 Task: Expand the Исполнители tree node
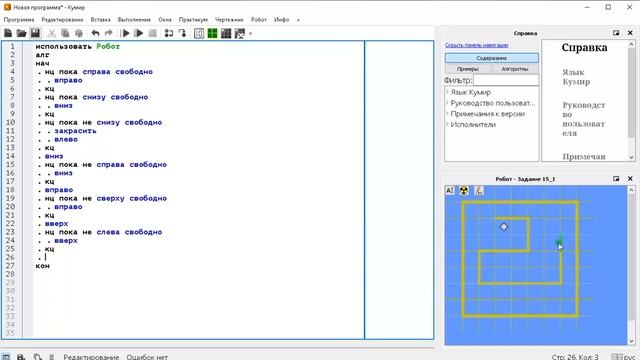tap(447, 124)
